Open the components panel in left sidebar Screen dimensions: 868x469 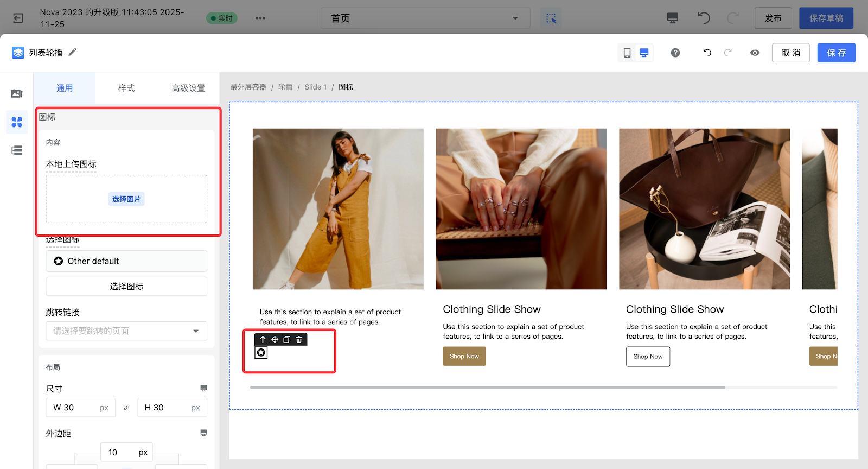pyautogui.click(x=17, y=122)
